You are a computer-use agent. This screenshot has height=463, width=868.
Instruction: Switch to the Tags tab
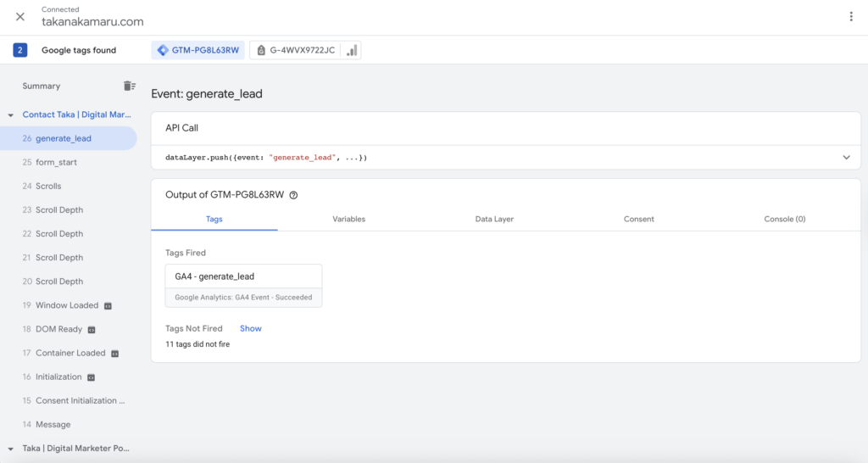pyautogui.click(x=214, y=219)
